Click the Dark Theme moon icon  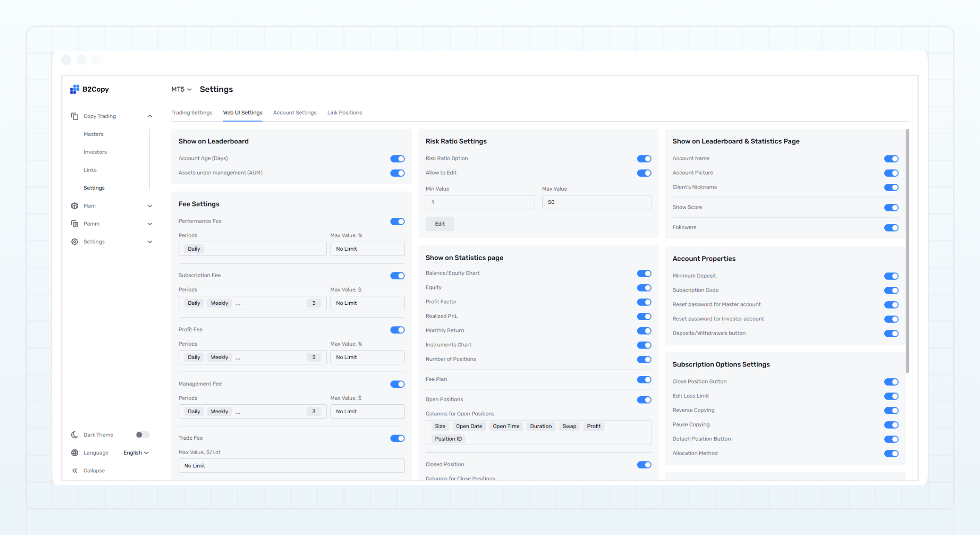coord(75,435)
